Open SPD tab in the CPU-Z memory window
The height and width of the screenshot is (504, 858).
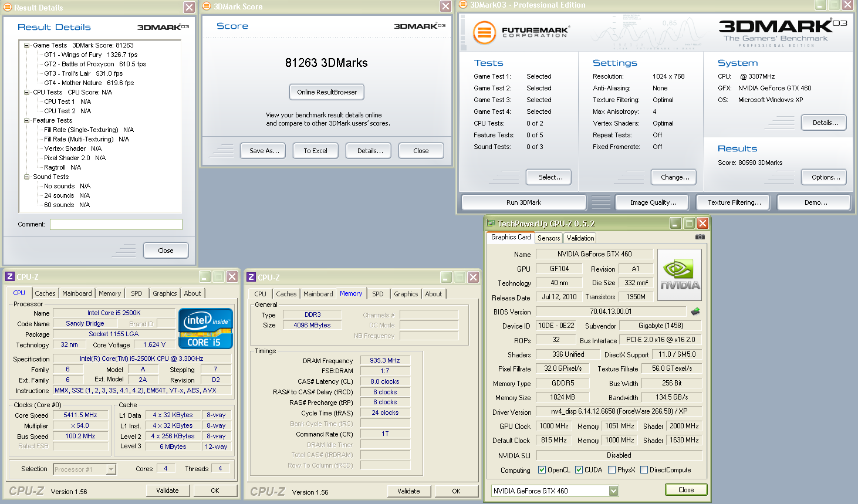pos(378,294)
